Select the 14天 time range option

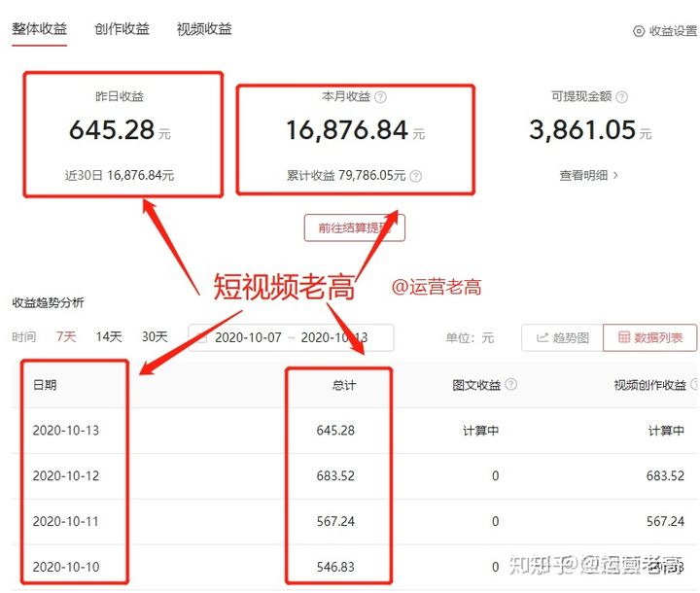point(108,337)
